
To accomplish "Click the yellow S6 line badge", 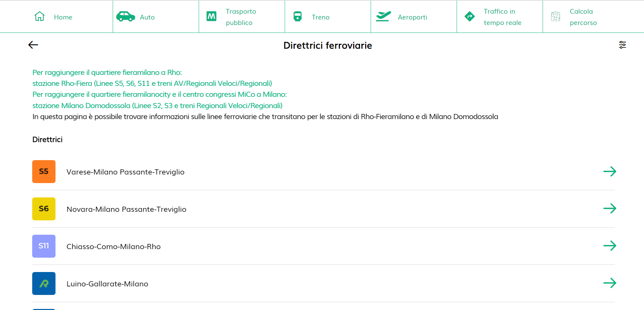I will (44, 209).
